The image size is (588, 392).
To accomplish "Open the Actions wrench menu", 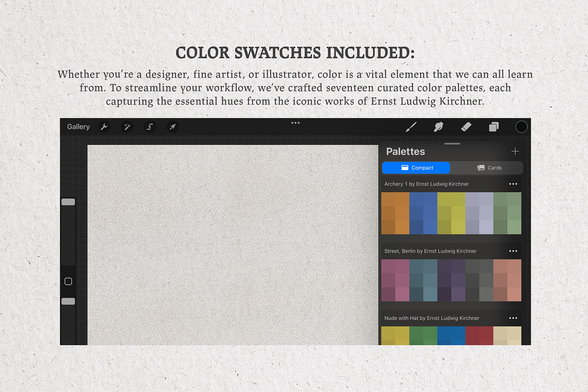I will click(x=104, y=127).
